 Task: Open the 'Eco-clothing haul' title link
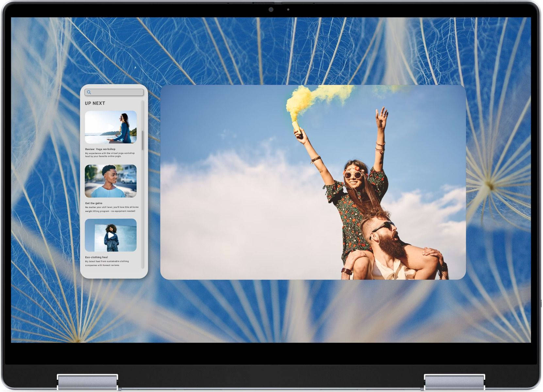96,257
